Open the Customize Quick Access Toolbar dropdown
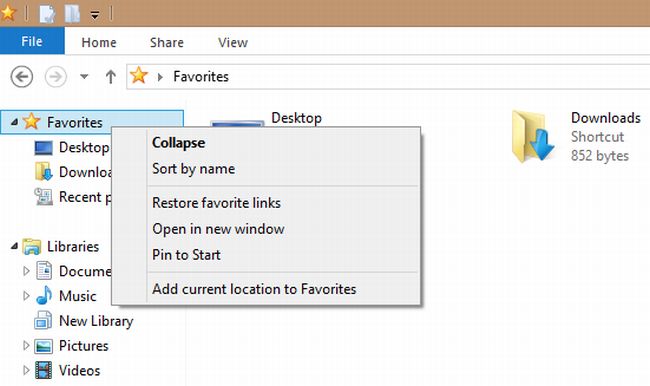This screenshot has width=650, height=386. click(x=95, y=15)
